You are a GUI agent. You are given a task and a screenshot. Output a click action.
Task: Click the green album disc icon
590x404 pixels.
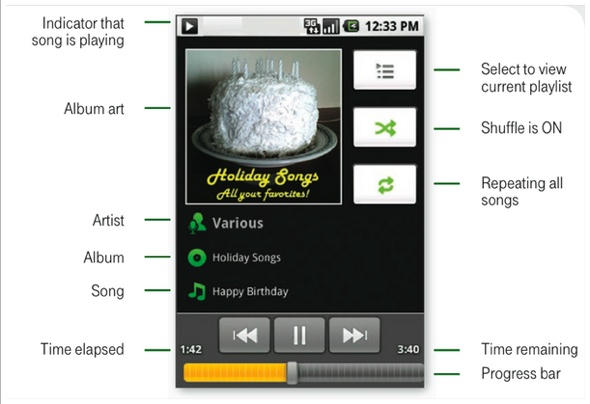click(x=197, y=258)
